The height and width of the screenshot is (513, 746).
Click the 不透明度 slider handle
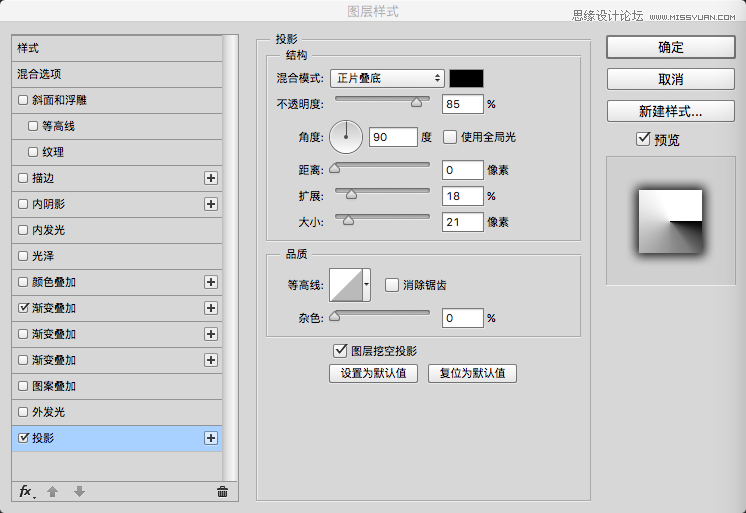point(416,102)
